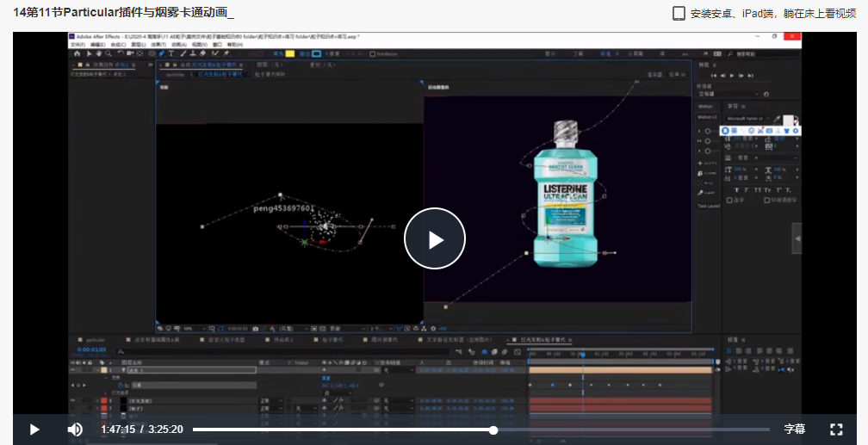Viewport: 868px width, 445px height.
Task: Click the timeline current time indicator
Action: point(582,355)
